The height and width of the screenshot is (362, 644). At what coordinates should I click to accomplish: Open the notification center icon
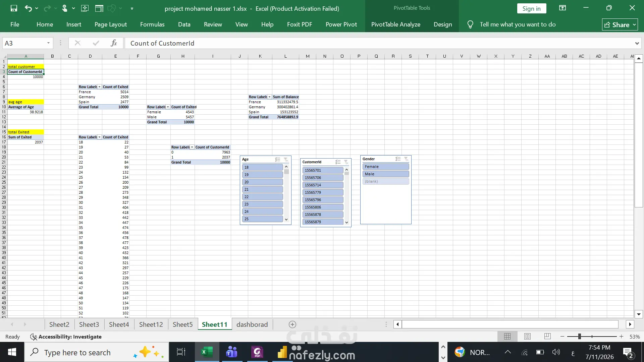pos(628,353)
